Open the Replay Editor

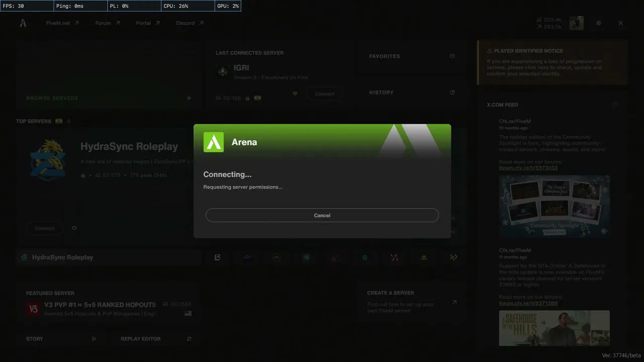click(x=155, y=339)
